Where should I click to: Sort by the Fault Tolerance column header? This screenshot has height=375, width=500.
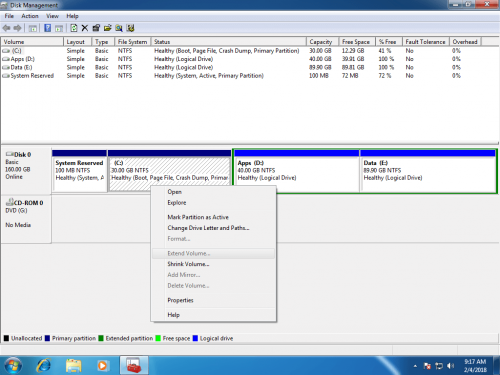(x=426, y=42)
